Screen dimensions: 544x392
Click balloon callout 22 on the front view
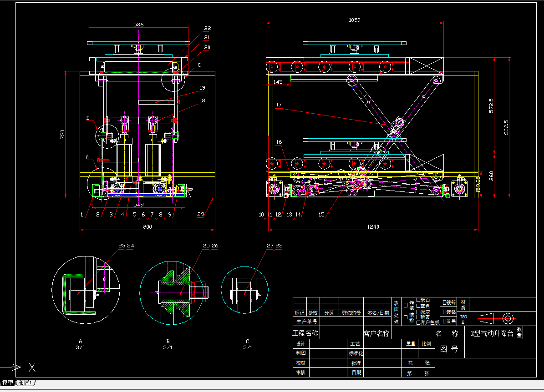coord(208,28)
